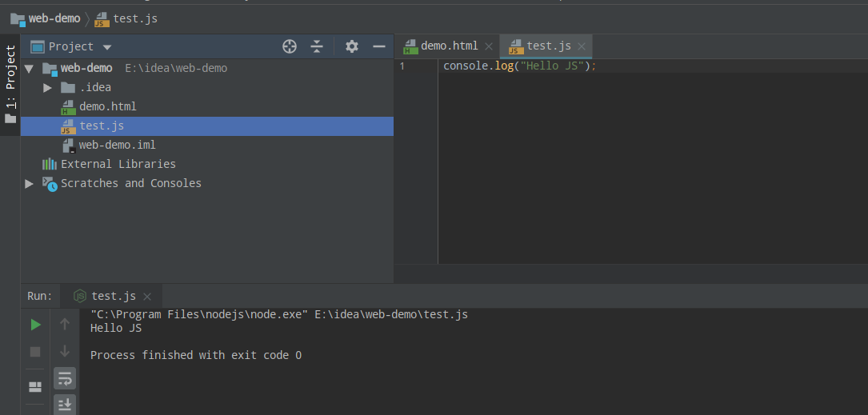Select test.js in project tree
The image size is (868, 415).
[207, 126]
